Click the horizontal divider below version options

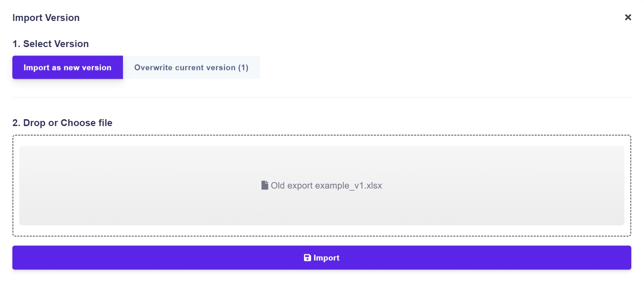[x=321, y=98]
